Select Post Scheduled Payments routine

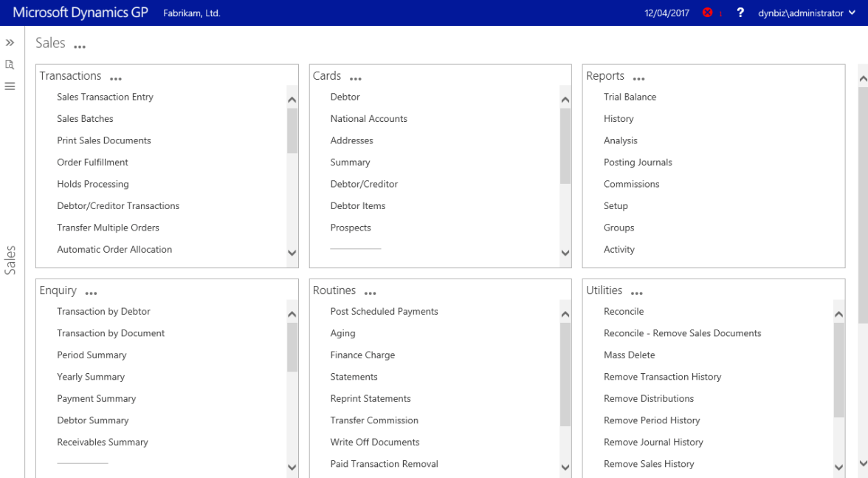pos(384,311)
